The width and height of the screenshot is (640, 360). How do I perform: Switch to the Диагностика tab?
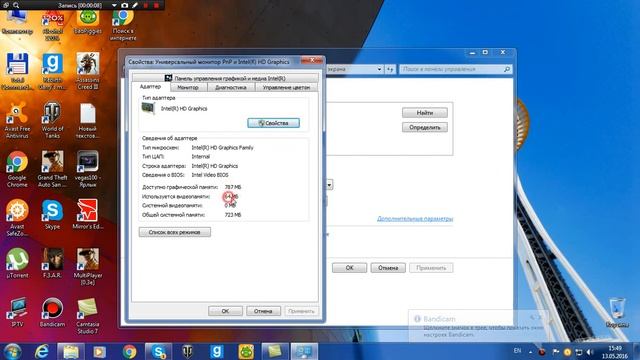(x=231, y=87)
